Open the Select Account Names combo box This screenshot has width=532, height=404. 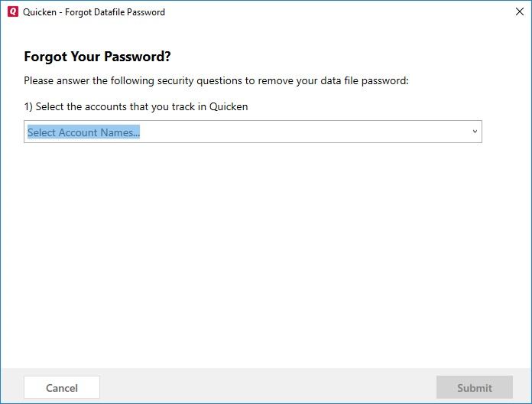coord(252,132)
